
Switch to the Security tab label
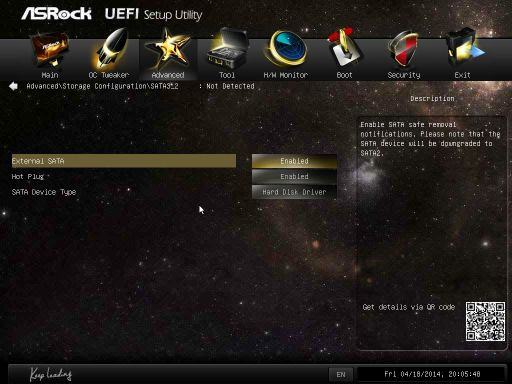(x=404, y=75)
